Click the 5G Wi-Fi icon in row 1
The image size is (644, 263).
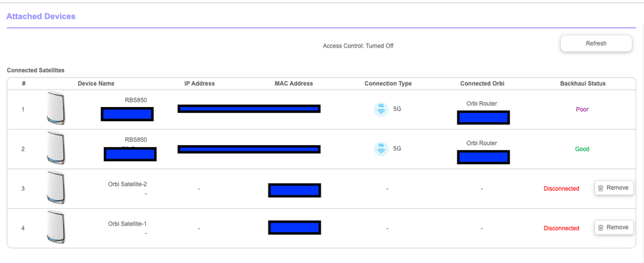(x=381, y=110)
